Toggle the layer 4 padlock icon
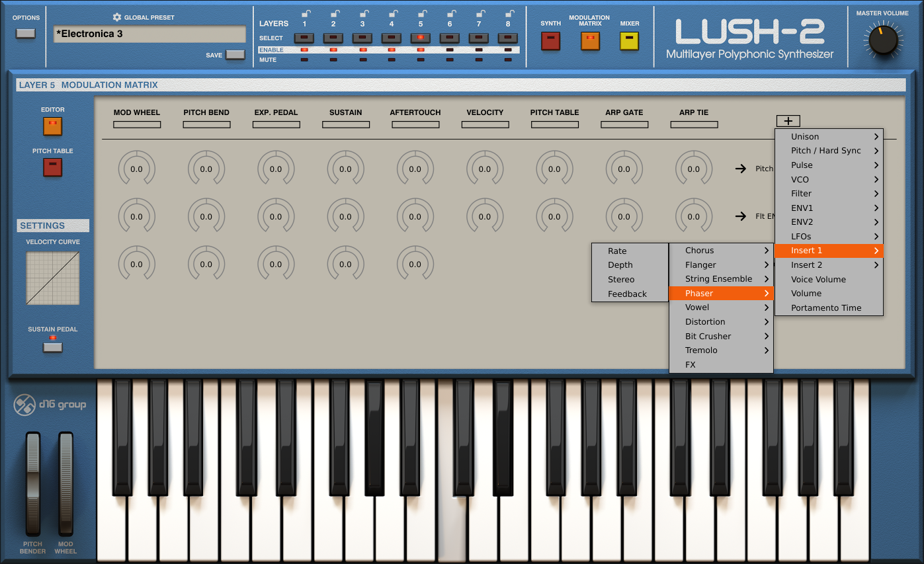 tap(392, 13)
